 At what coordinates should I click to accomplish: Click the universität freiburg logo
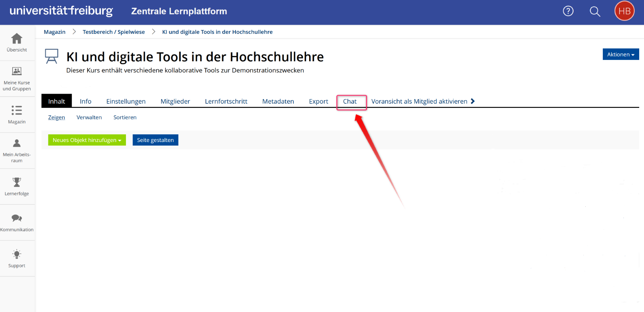tap(61, 11)
